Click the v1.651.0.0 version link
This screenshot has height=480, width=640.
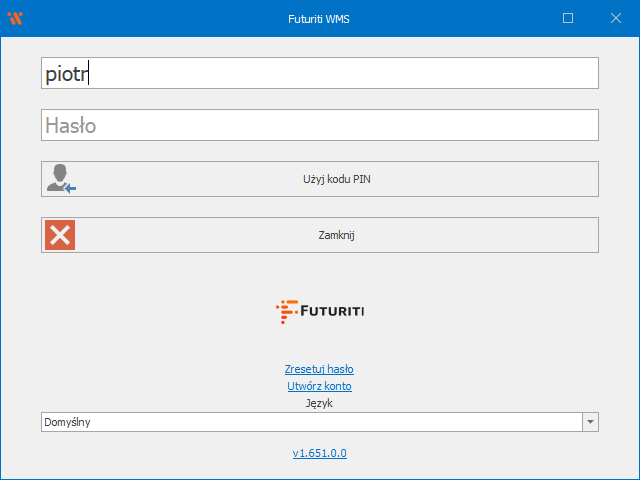(319, 453)
